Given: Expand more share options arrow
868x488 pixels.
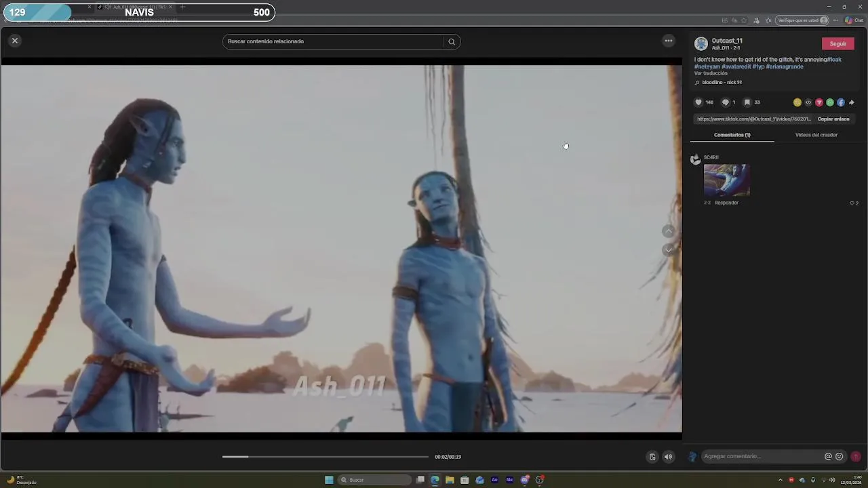Looking at the screenshot, I should (x=852, y=102).
